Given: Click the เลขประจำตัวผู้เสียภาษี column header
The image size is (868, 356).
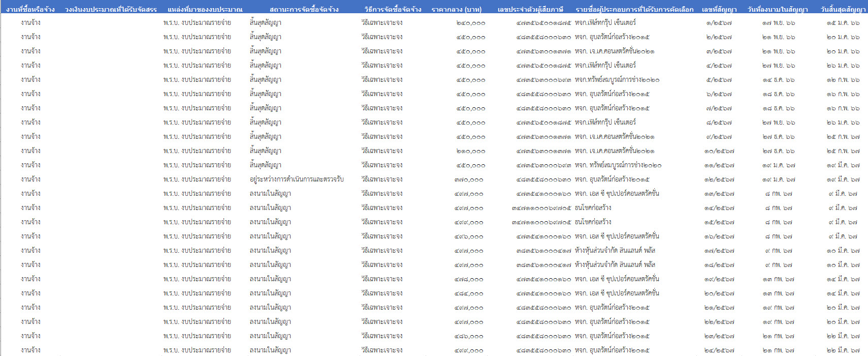Looking at the screenshot, I should [x=530, y=9].
